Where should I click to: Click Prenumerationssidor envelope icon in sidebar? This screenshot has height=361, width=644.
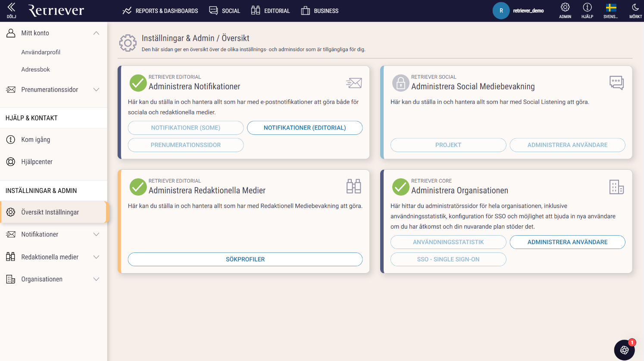click(11, 90)
